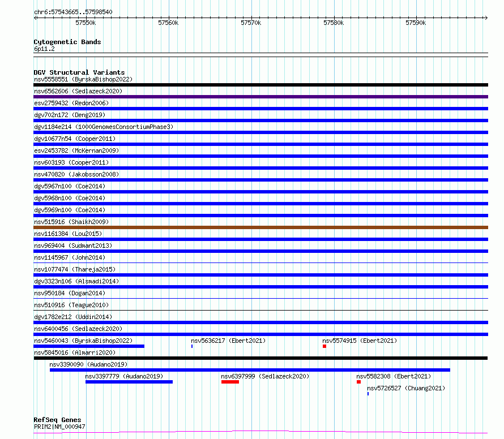Click nsv6400456 (Sedlazeck2020) label
Screen dimensions: 504x439
(x=78, y=329)
